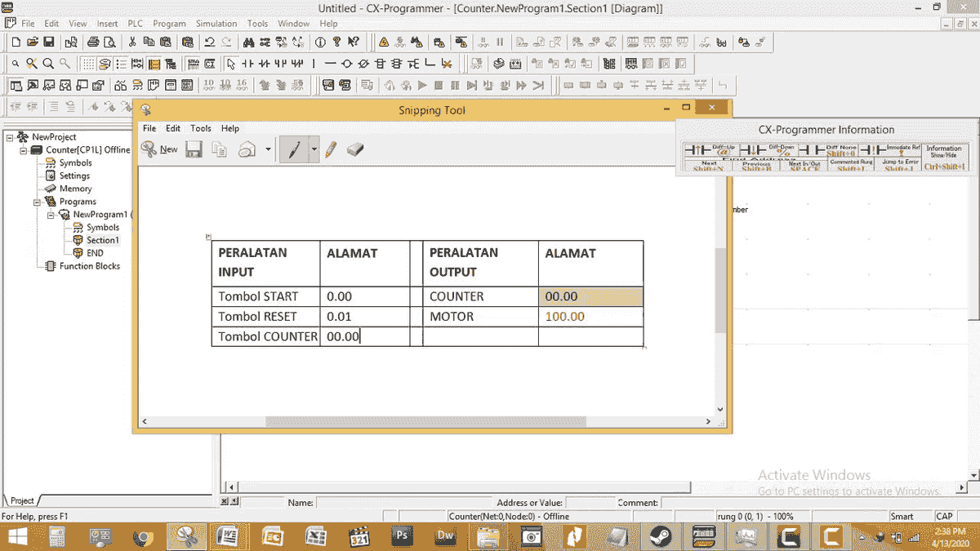
Task: Select Memory in the project tree
Action: coord(75,189)
